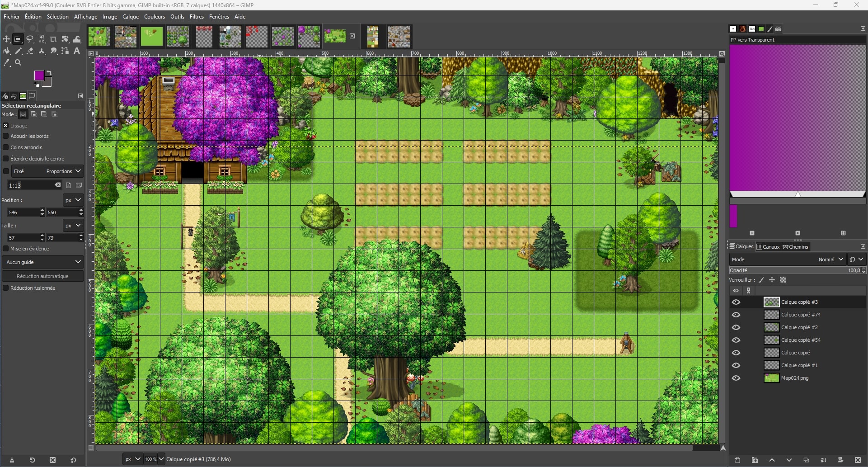Activate the Eraser tool
This screenshot has height=467, width=868.
tap(30, 51)
